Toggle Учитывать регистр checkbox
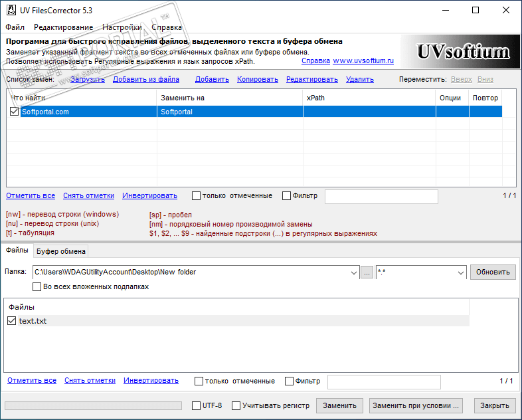Screen dimensions: 522x420 (236, 405)
